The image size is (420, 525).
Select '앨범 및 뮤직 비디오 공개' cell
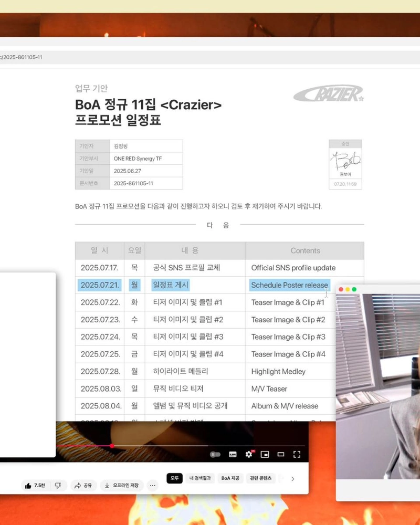(x=195, y=406)
